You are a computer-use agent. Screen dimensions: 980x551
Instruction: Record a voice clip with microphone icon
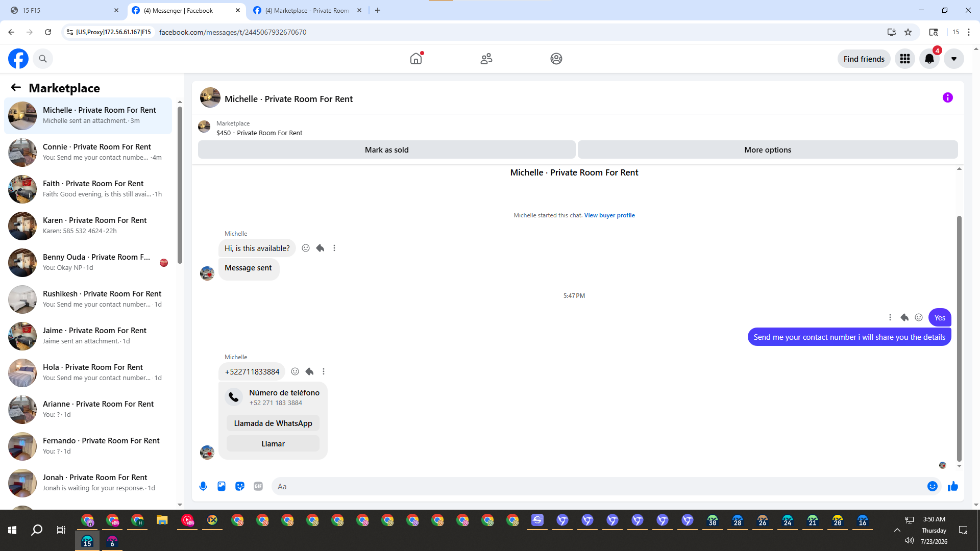coord(203,486)
